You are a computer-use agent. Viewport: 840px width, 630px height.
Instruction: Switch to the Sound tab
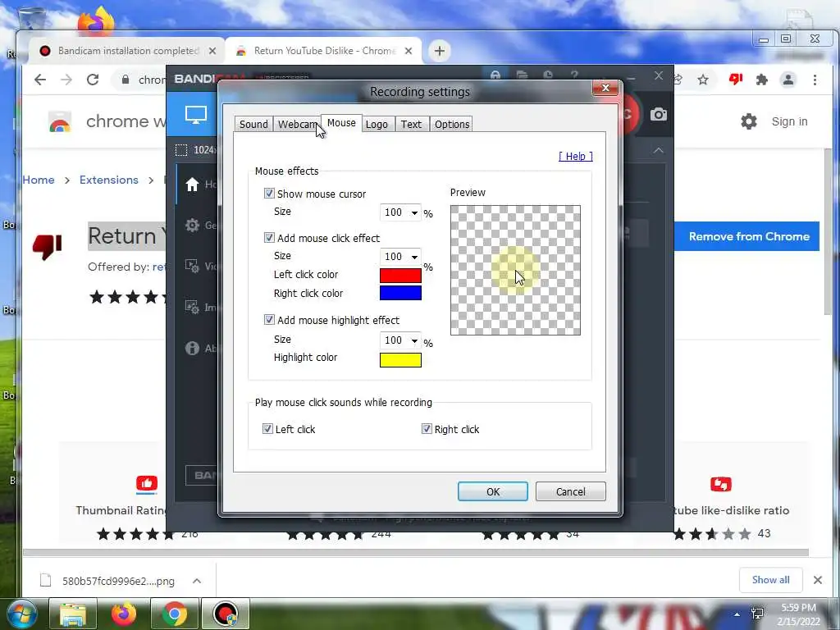click(253, 125)
